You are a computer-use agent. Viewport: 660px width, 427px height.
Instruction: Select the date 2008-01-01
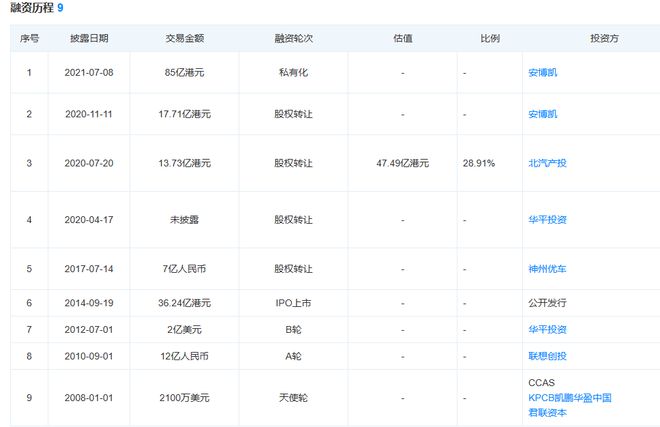click(x=89, y=398)
